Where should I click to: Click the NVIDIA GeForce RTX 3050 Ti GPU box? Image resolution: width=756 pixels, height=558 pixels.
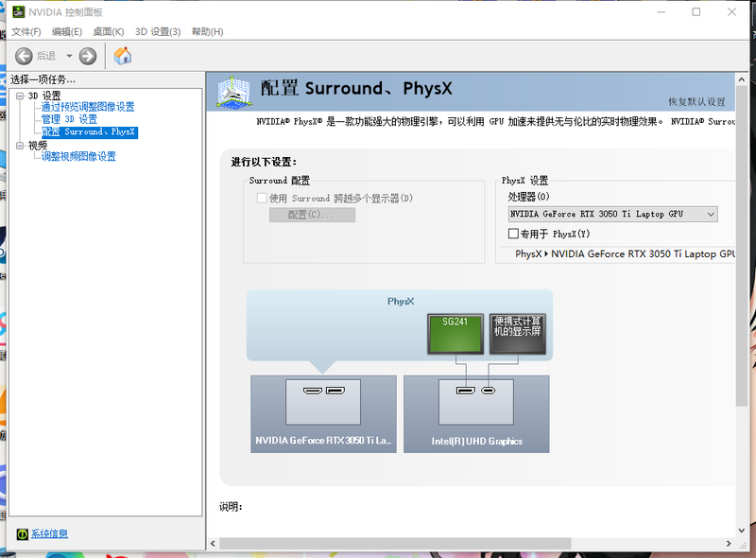tap(323, 414)
